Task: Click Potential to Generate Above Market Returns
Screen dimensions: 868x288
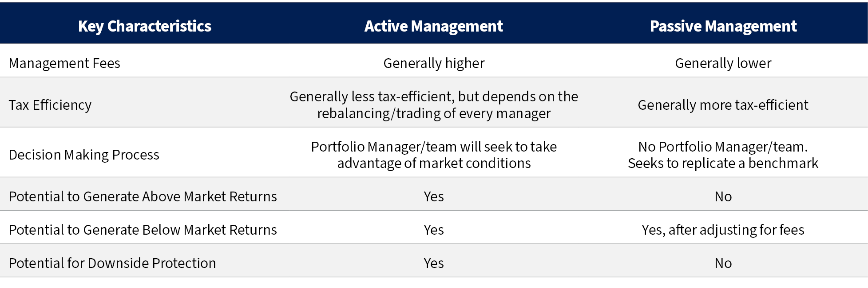Action: [143, 196]
